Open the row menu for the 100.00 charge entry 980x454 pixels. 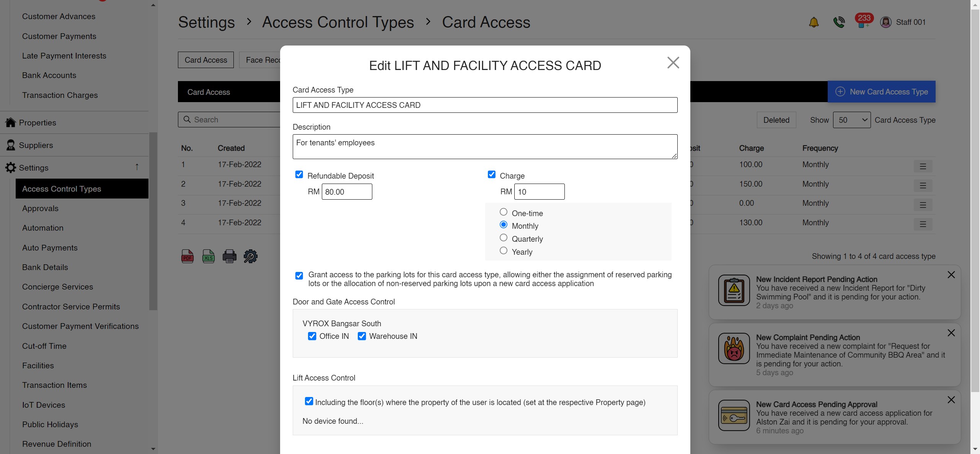click(x=923, y=166)
